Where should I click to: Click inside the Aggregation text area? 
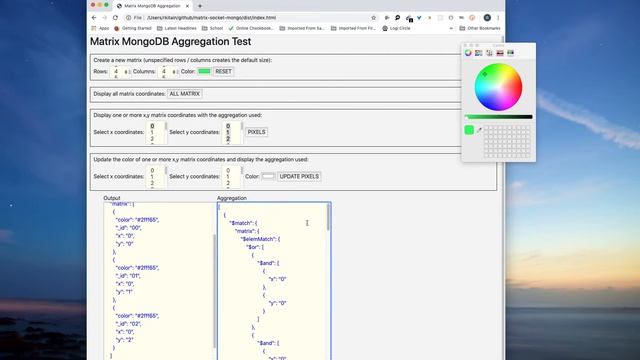point(274,281)
